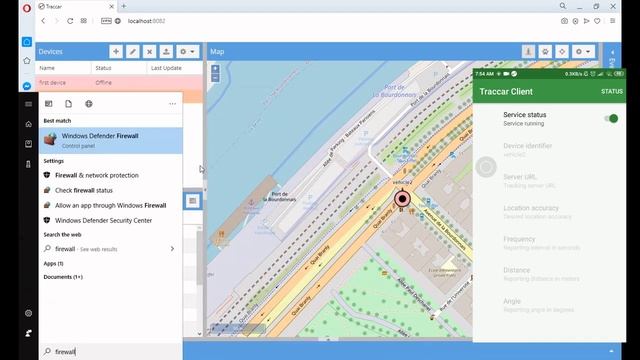
Task: Toggle Traccar Client service status switch
Action: pyautogui.click(x=611, y=118)
